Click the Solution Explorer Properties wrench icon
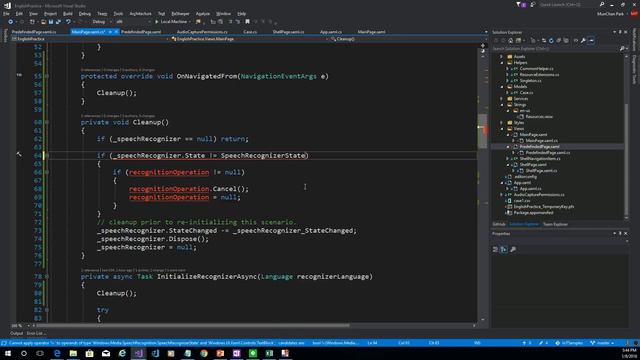The height and width of the screenshot is (360, 640). pyautogui.click(x=583, y=40)
